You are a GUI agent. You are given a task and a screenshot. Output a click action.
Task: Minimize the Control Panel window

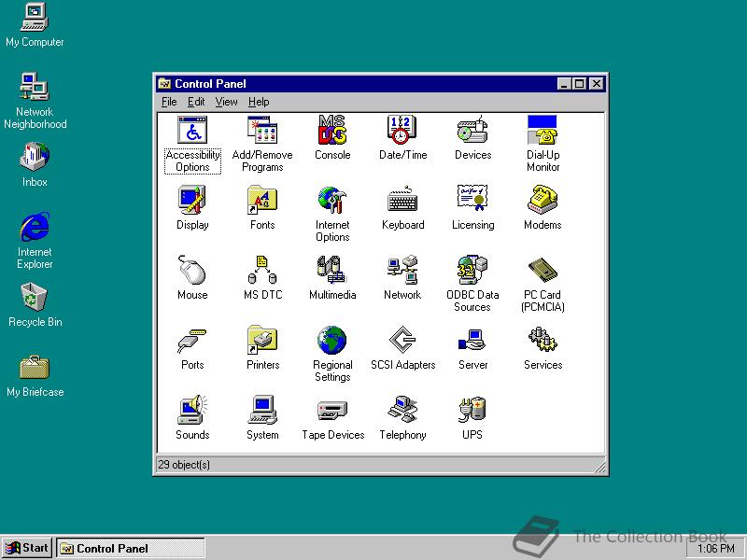click(x=565, y=84)
